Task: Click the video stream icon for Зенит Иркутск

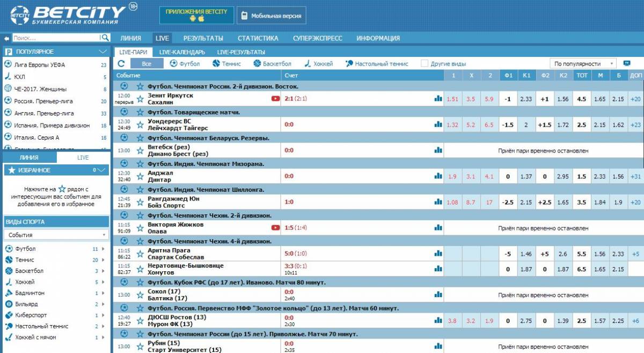Action: [x=275, y=99]
